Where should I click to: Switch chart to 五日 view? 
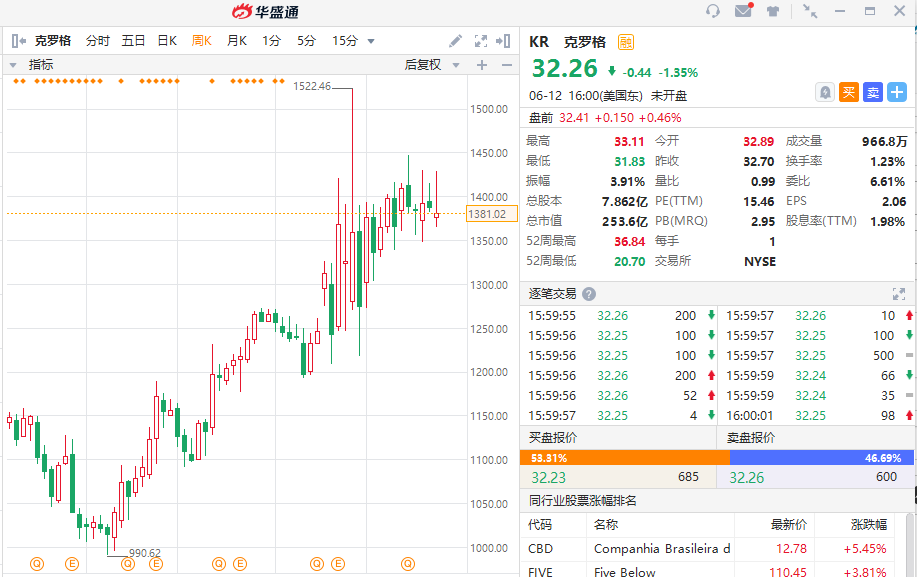133,41
